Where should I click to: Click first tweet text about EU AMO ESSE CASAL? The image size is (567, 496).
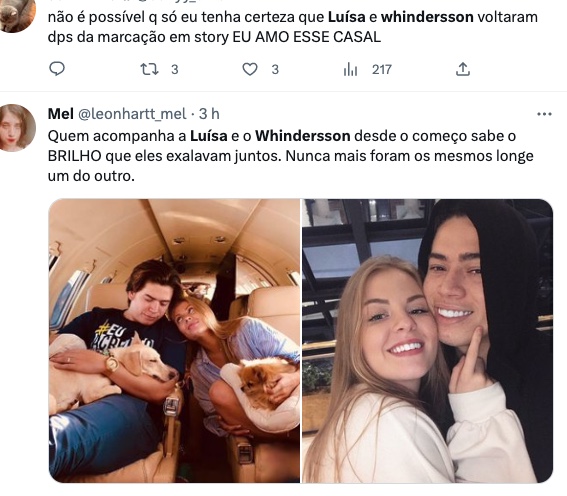point(293,27)
